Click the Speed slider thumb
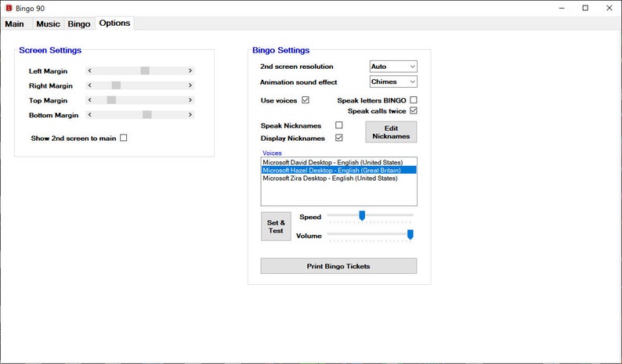The width and height of the screenshot is (622, 364). point(362,216)
